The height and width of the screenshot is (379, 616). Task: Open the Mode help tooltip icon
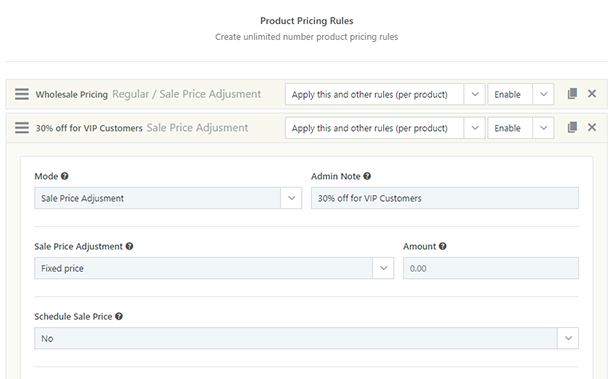65,176
